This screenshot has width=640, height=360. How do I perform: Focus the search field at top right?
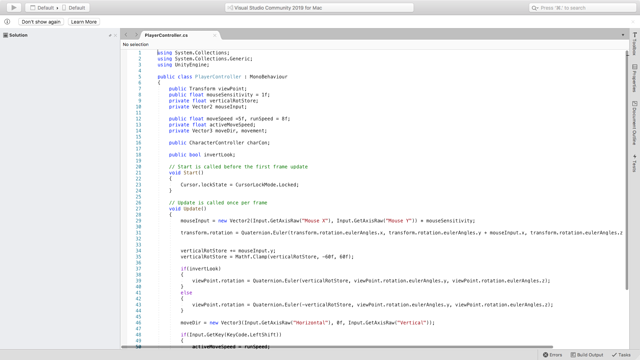pos(582,8)
